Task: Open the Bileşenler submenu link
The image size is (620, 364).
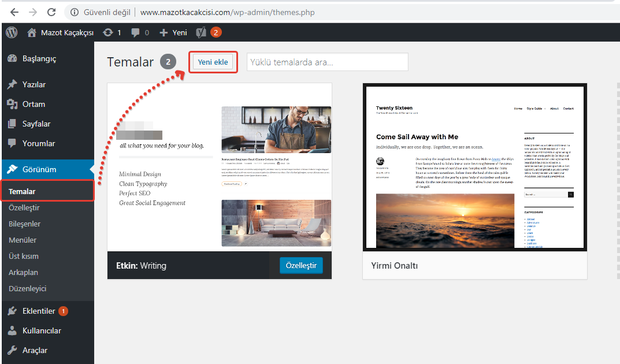Action: 25,224
